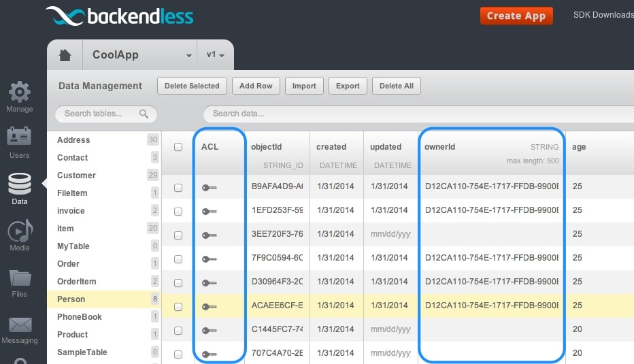The width and height of the screenshot is (634, 364).
Task: Check the row C1445FC7 checkbox
Action: click(x=178, y=331)
